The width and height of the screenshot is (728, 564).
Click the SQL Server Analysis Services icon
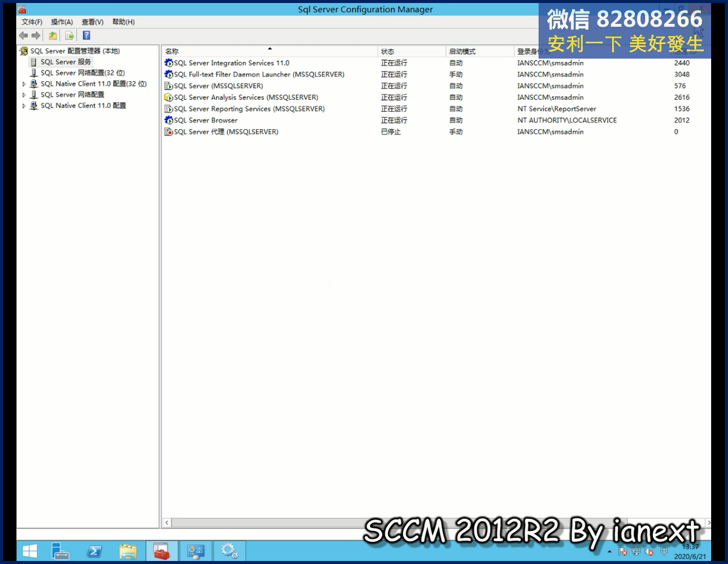(x=168, y=97)
